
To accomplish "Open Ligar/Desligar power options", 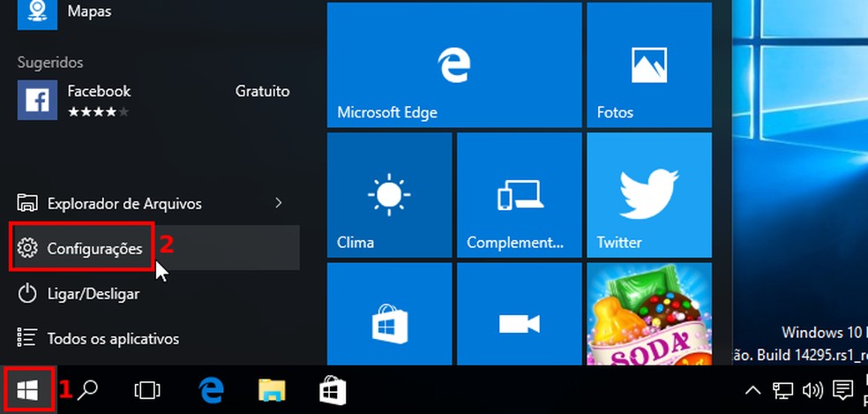I will (x=154, y=293).
